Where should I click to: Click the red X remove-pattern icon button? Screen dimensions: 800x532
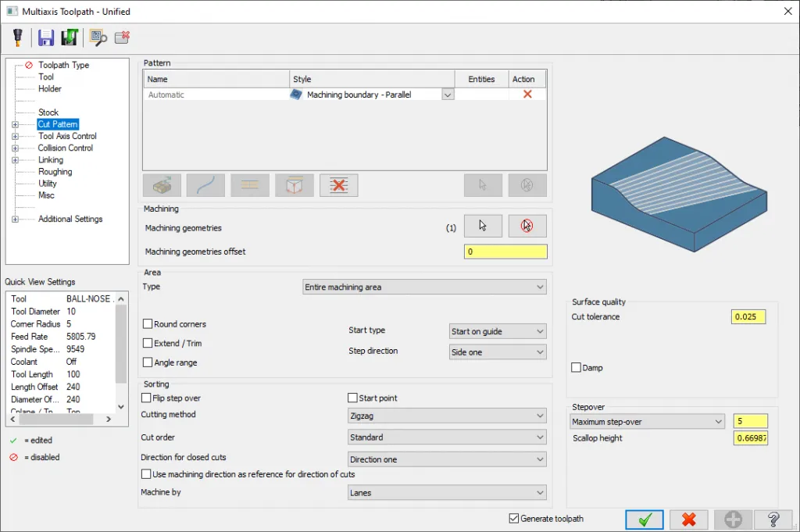pos(339,185)
